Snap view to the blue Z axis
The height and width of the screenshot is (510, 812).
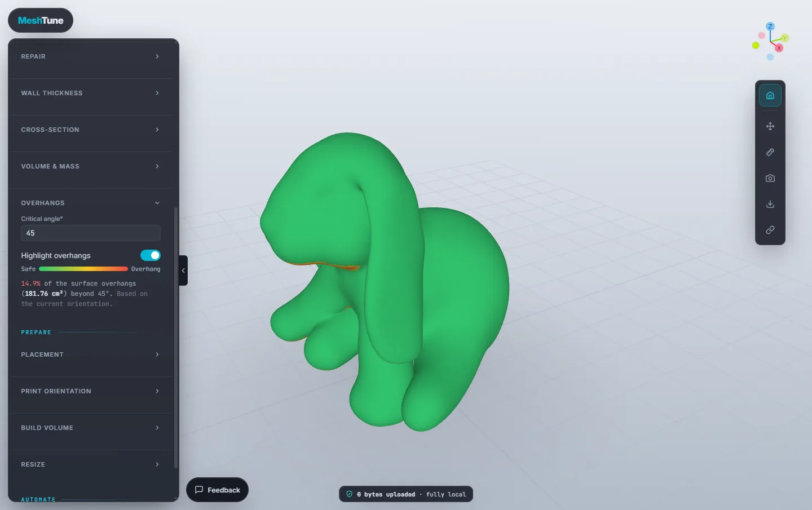(770, 26)
